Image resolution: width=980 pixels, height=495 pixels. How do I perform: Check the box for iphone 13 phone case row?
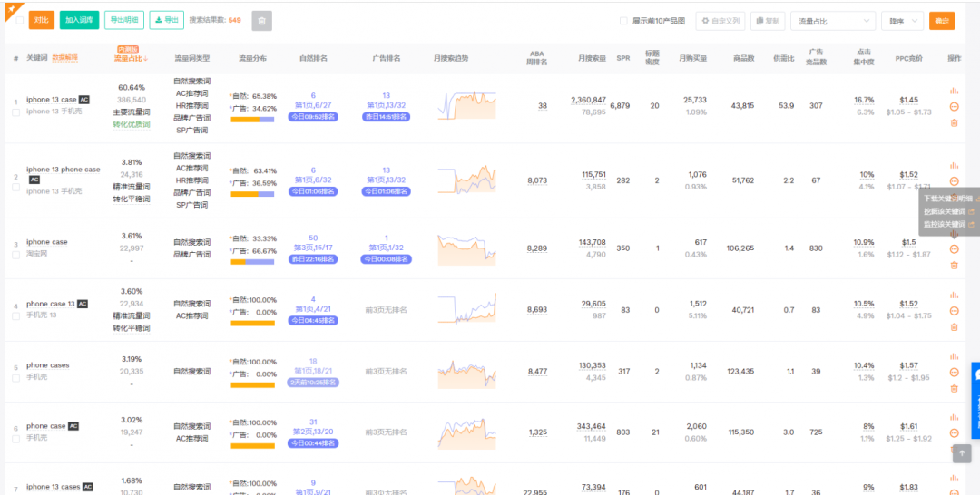[15, 188]
